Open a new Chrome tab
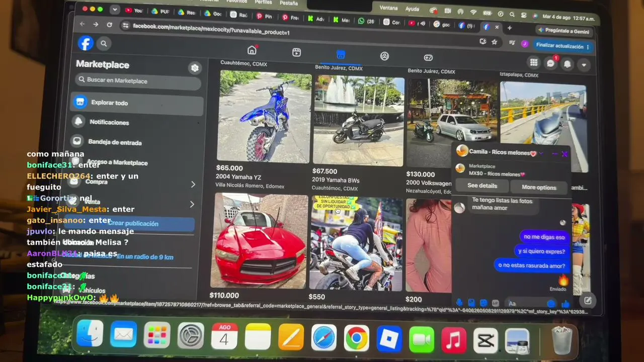 click(509, 28)
